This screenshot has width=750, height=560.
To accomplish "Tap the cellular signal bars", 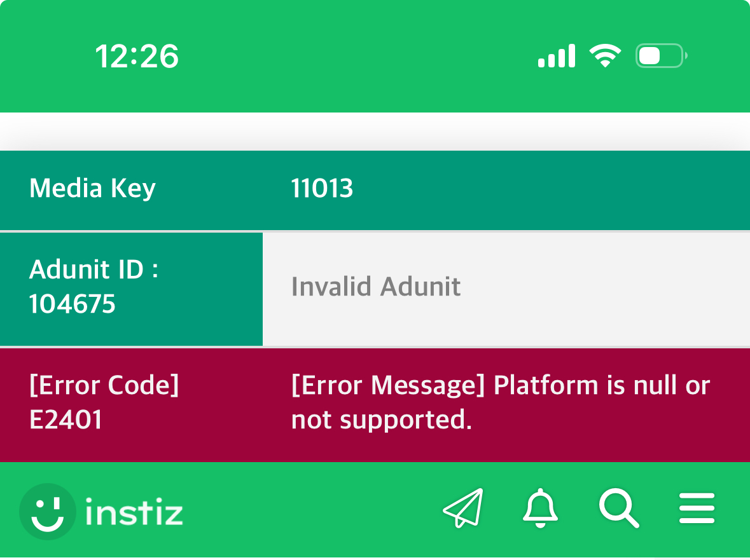I will [x=556, y=56].
